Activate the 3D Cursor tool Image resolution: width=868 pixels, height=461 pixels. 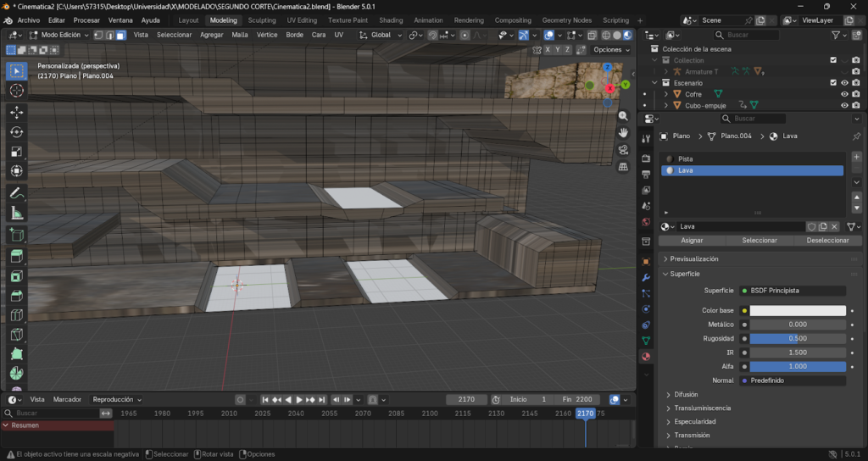(17, 91)
